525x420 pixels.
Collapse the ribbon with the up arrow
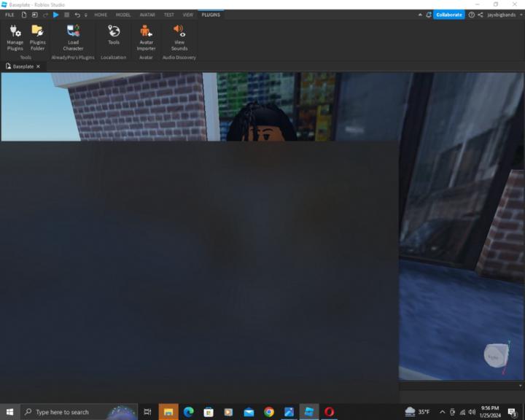420,15
